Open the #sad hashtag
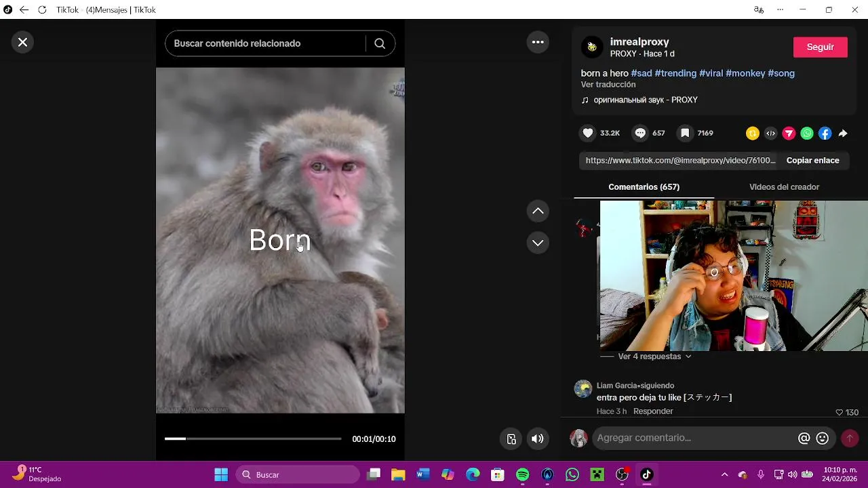This screenshot has height=488, width=868. click(x=642, y=73)
